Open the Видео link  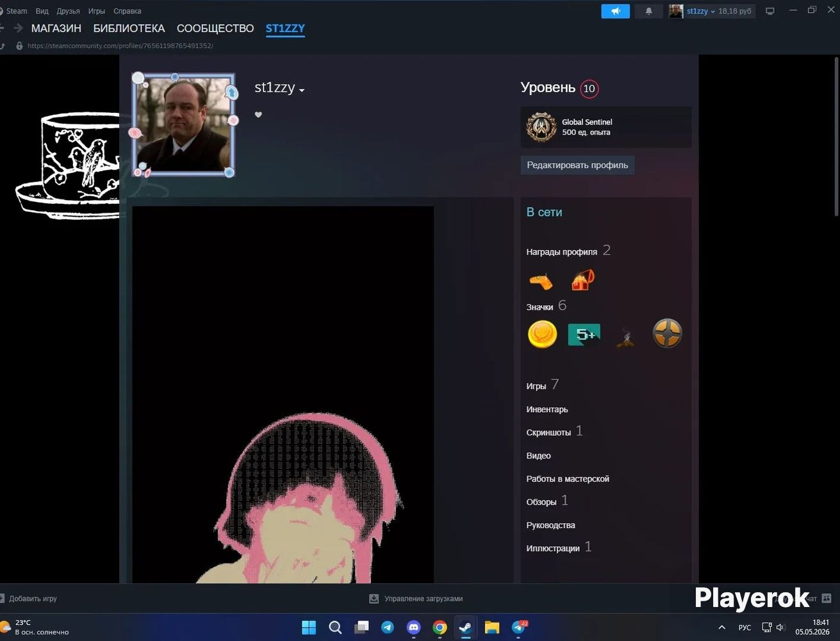tap(538, 456)
